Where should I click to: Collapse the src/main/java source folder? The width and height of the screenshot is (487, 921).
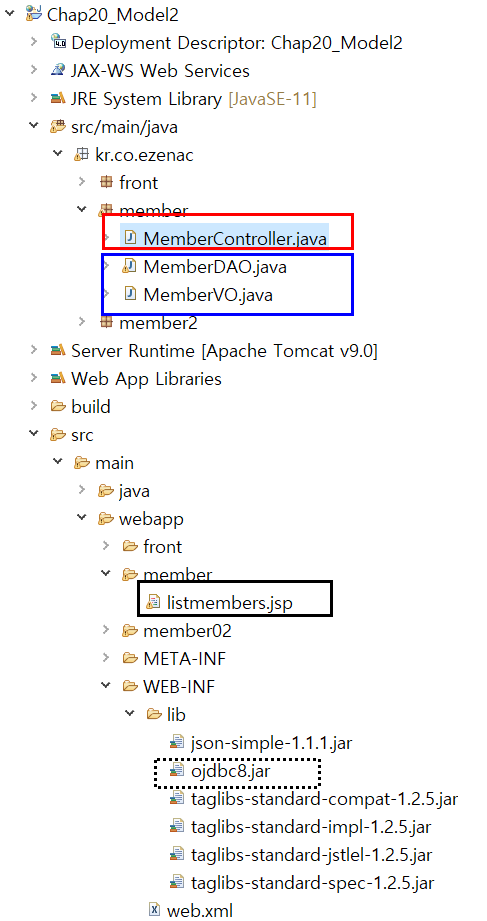tap(33, 126)
